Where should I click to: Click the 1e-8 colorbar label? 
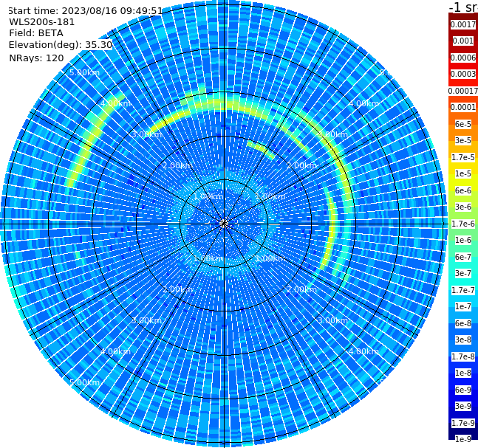(463, 373)
